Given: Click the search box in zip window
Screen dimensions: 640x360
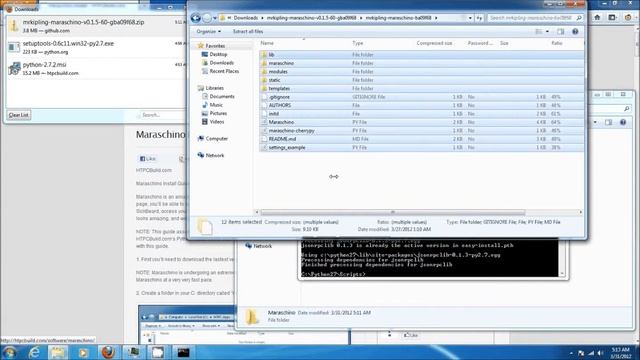Looking at the screenshot, I should [535, 18].
